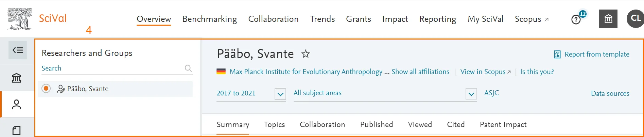Viewport: 644px width, 137px height.
Task: Click the search magnifier icon
Action: pyautogui.click(x=188, y=68)
